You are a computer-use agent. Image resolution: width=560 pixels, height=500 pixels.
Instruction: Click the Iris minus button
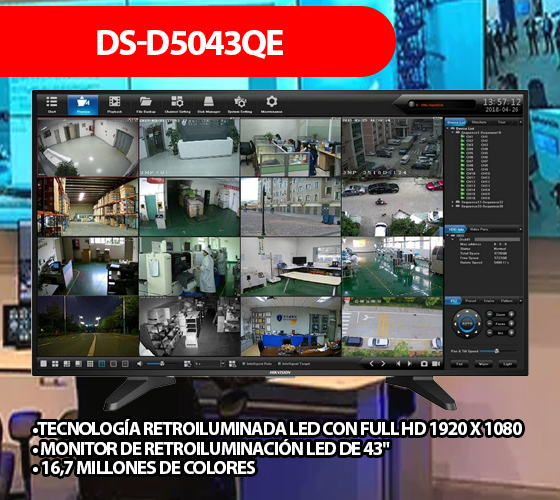click(x=490, y=333)
